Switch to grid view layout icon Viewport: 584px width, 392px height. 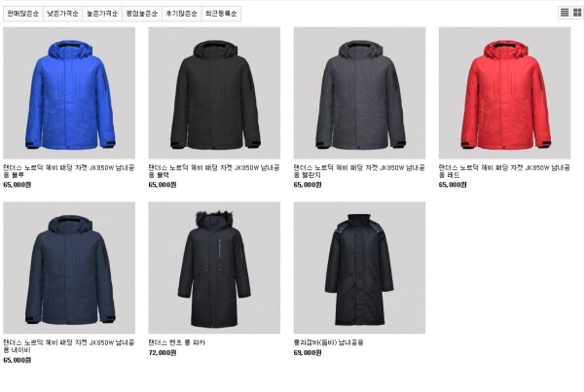coord(577,13)
